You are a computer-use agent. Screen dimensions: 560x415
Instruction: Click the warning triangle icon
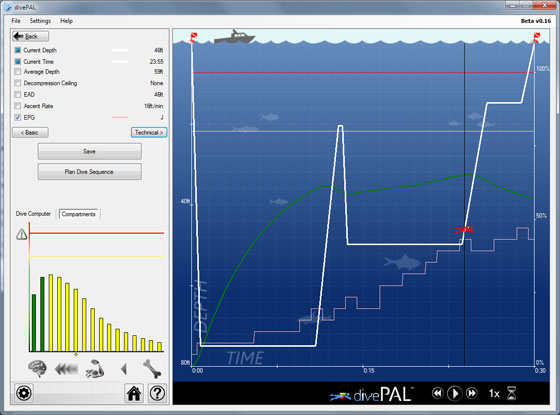click(x=21, y=234)
